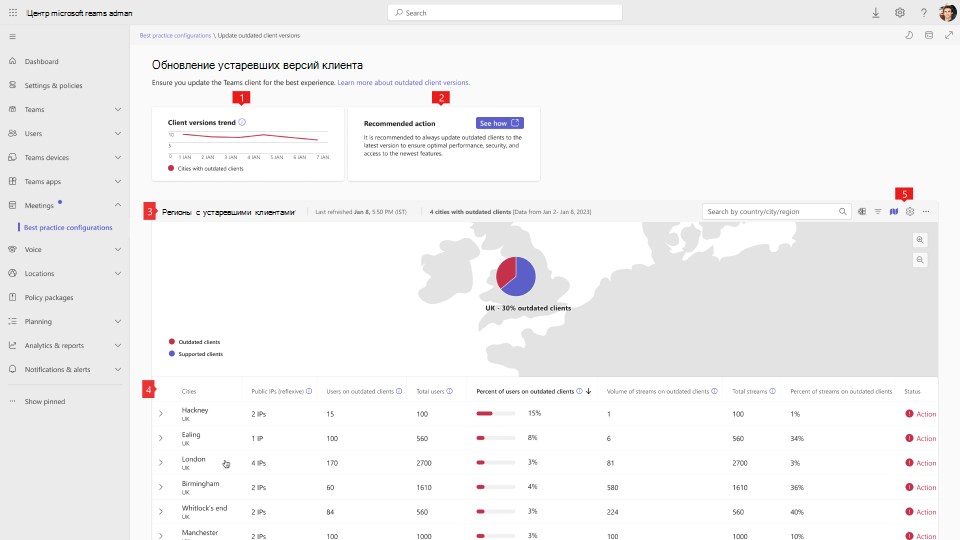Open the app launcher waffle icon
Viewport: 960px width, 540px height.
pyautogui.click(x=13, y=13)
